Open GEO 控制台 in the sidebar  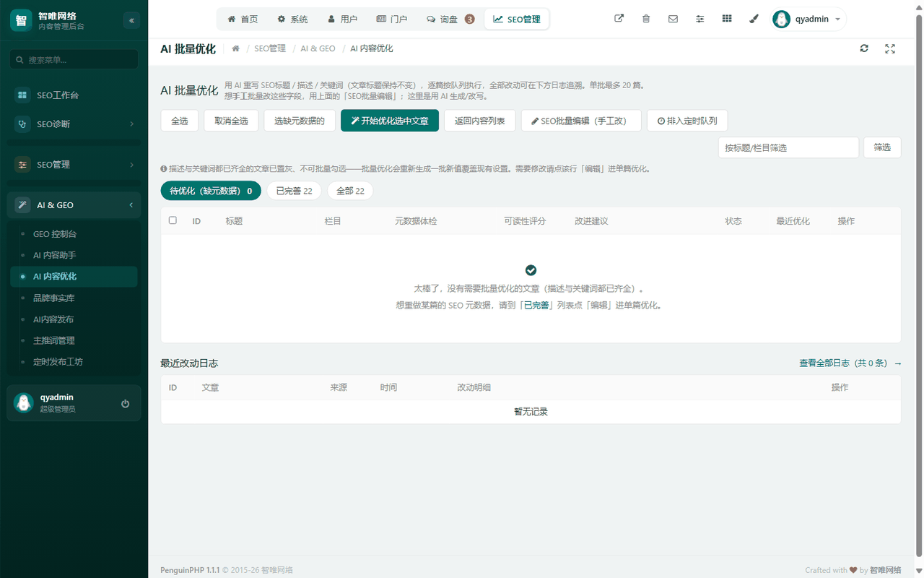pos(74,234)
